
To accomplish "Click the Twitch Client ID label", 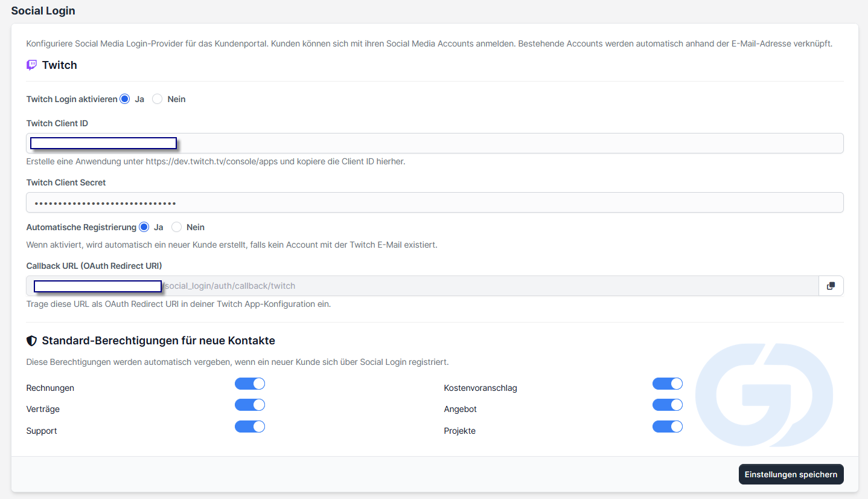I will coord(57,123).
